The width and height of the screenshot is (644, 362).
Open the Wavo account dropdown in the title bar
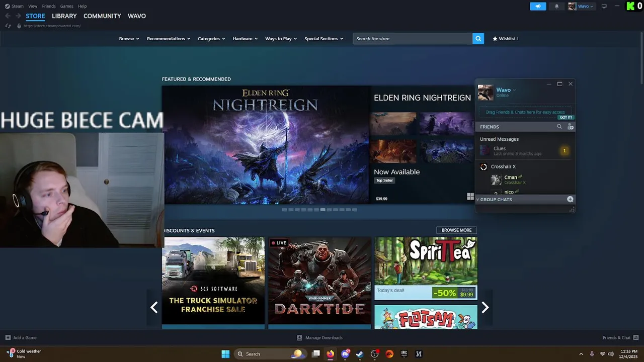coord(581,6)
